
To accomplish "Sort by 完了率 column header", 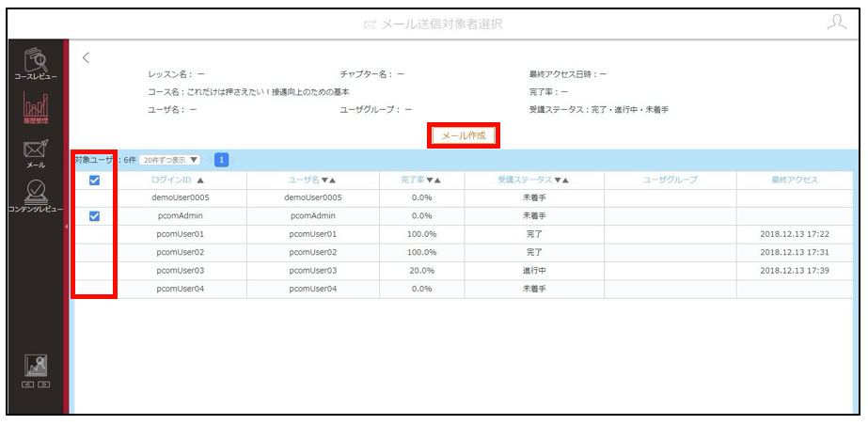I will point(420,180).
